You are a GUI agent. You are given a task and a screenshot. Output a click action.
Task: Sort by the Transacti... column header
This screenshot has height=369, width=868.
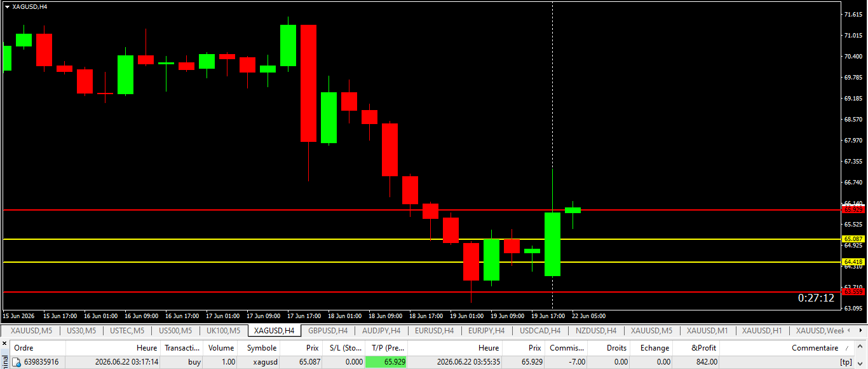click(x=182, y=348)
